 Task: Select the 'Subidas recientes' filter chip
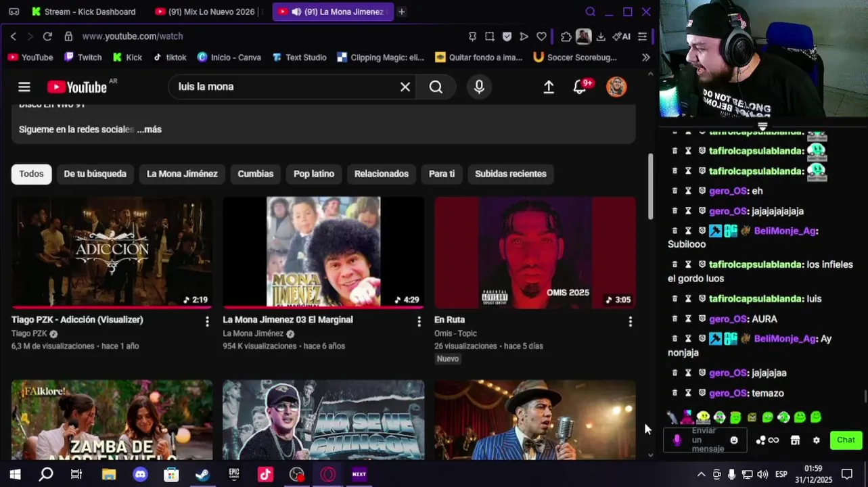tap(511, 174)
